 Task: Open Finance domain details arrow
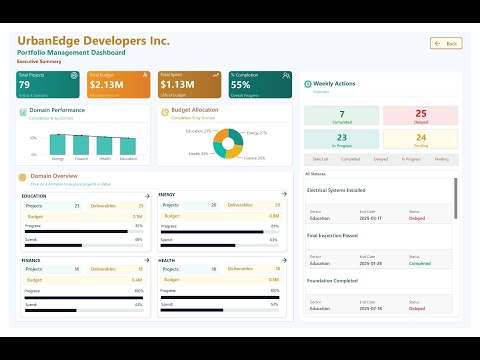[147, 260]
